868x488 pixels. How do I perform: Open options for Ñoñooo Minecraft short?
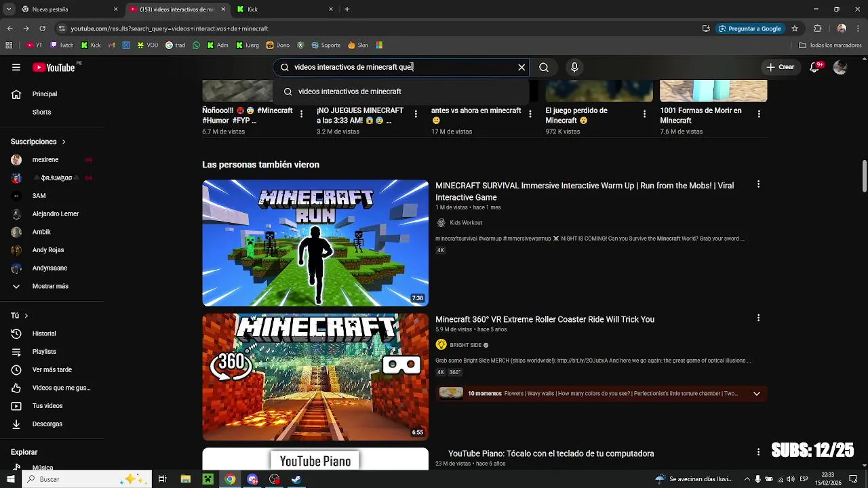302,115
